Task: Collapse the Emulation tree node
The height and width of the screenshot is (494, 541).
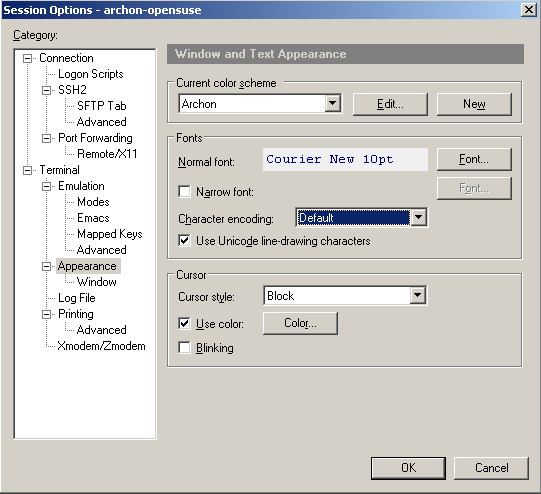Action: pyautogui.click(x=46, y=186)
